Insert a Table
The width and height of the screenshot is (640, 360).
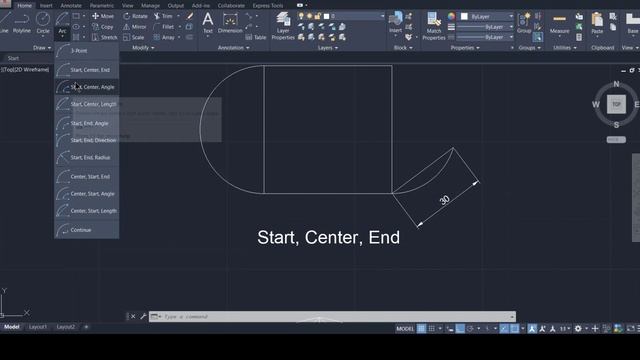pyautogui.click(x=256, y=37)
